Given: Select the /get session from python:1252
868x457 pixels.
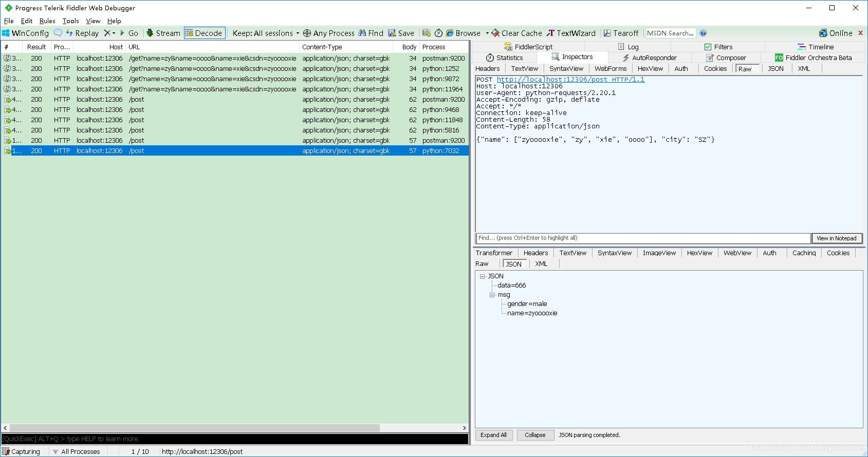Looking at the screenshot, I should [235, 68].
